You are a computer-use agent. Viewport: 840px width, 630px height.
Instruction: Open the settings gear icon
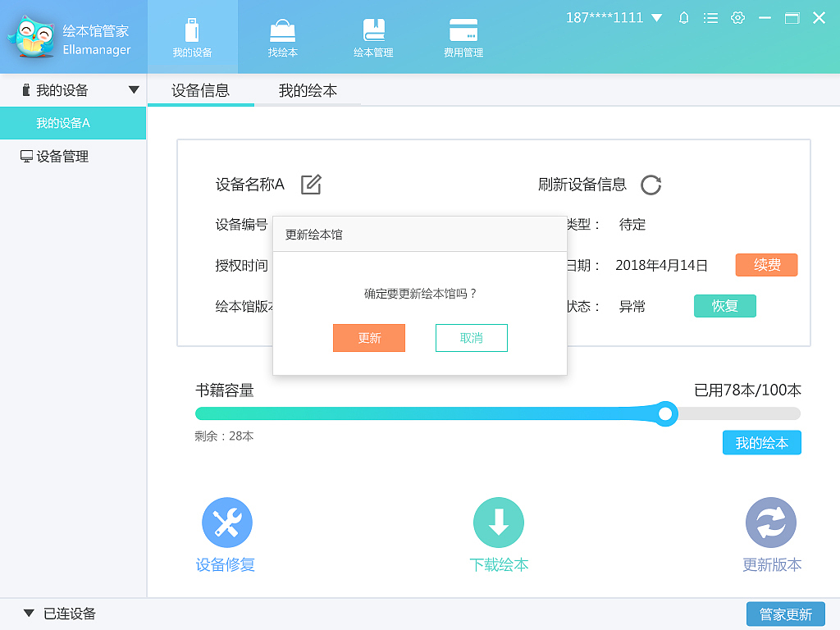point(737,16)
